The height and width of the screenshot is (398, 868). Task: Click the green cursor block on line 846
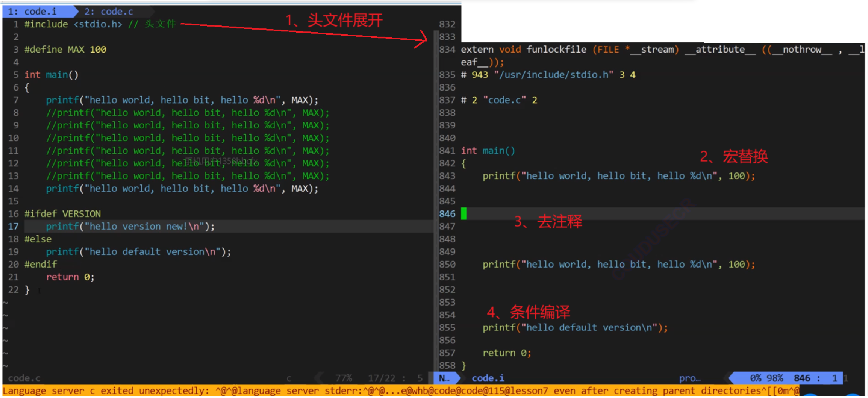464,214
